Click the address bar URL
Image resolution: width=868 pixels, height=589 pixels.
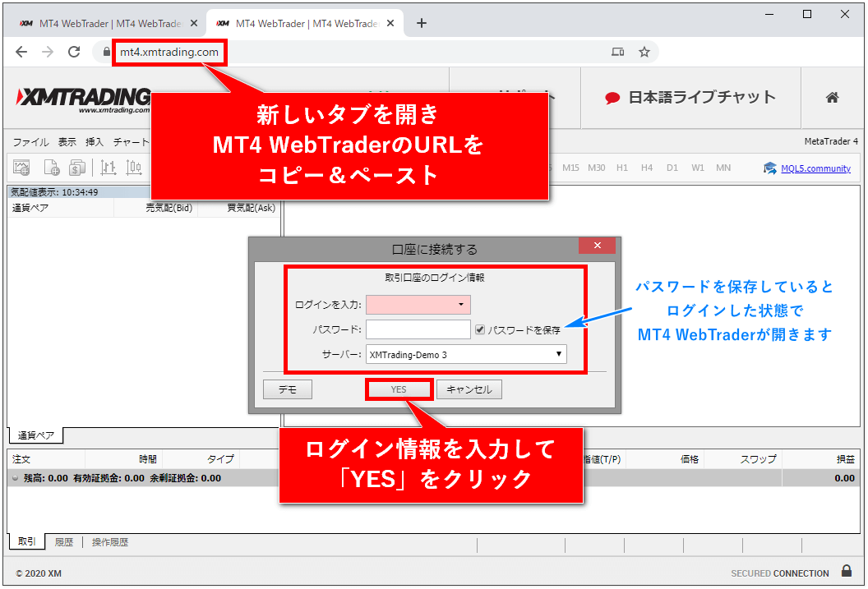pos(169,52)
